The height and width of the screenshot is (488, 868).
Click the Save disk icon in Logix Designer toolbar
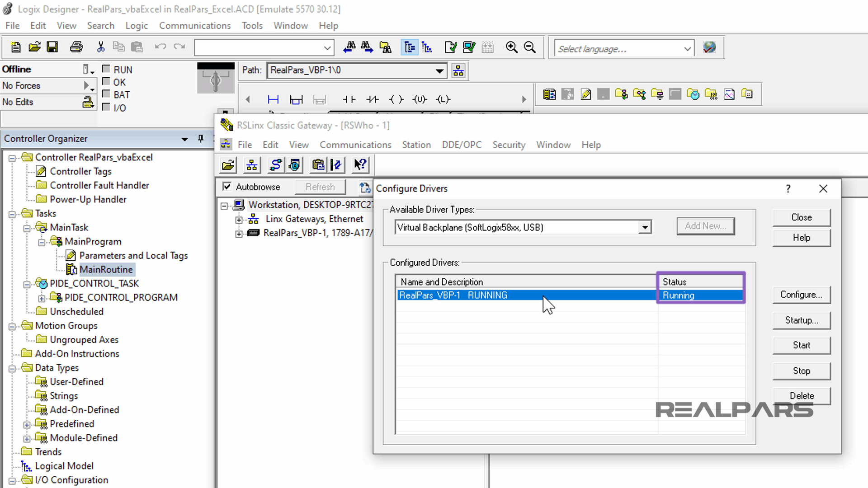click(x=52, y=47)
